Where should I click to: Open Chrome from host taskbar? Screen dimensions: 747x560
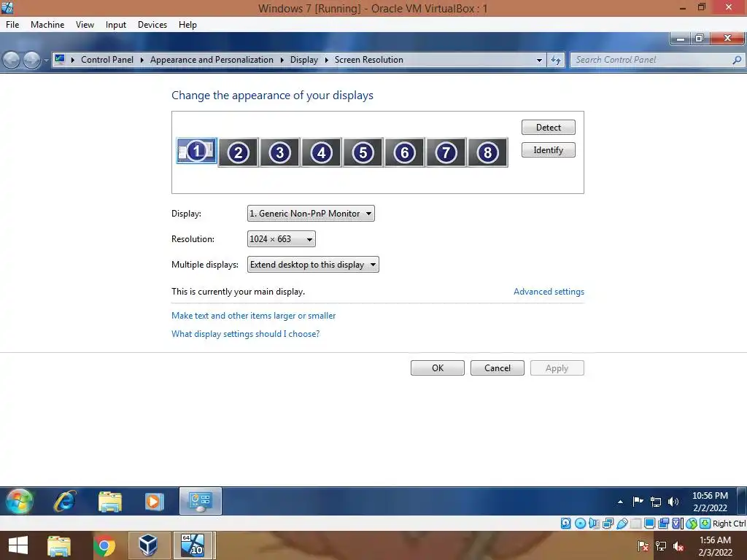click(x=104, y=545)
